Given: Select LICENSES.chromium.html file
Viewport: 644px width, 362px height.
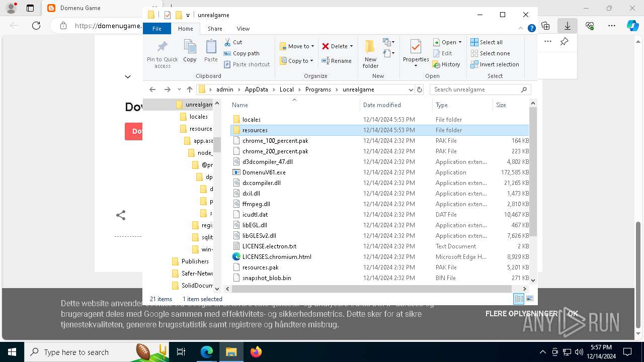Looking at the screenshot, I should point(277,257).
